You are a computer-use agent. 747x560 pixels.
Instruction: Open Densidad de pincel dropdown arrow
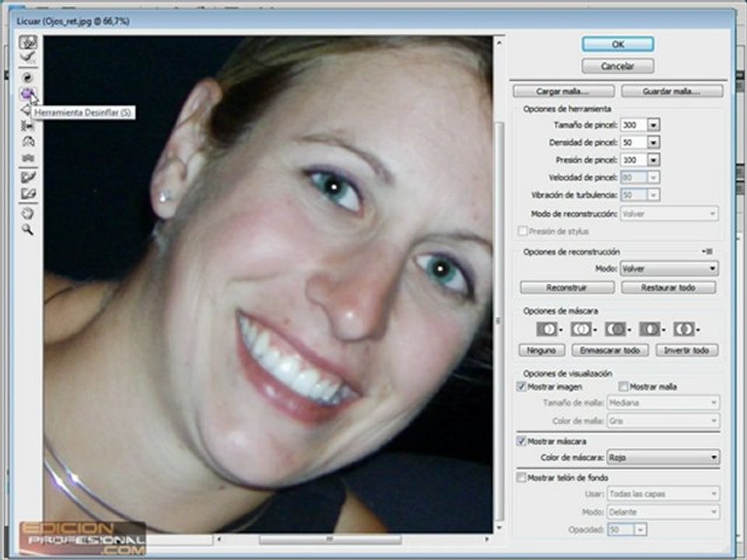tap(654, 142)
